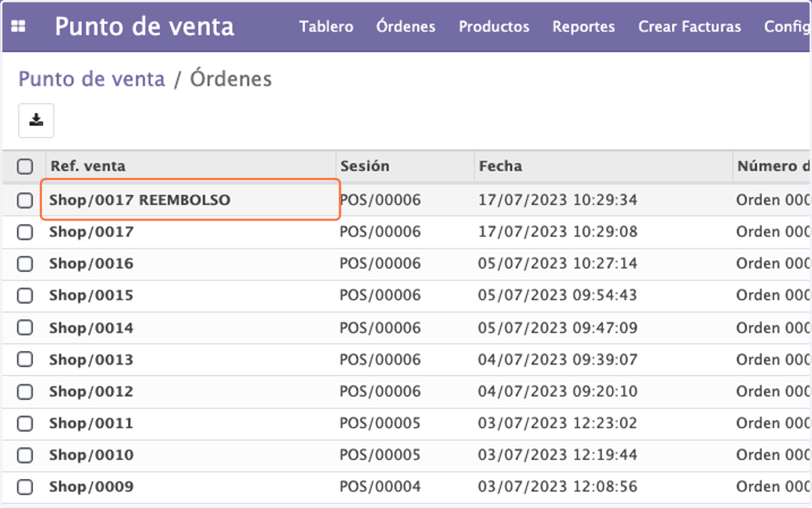Enable the checkbox for Shop/0014
This screenshot has height=508, width=812.
[x=25, y=328]
